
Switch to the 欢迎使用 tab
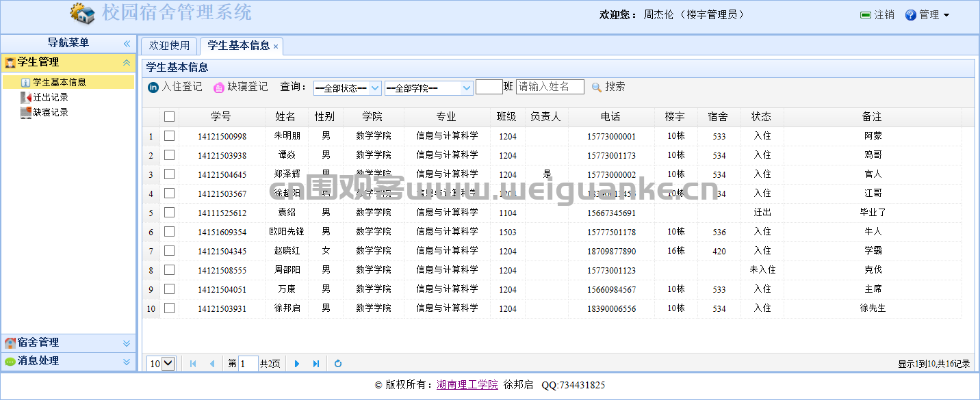[x=169, y=45]
